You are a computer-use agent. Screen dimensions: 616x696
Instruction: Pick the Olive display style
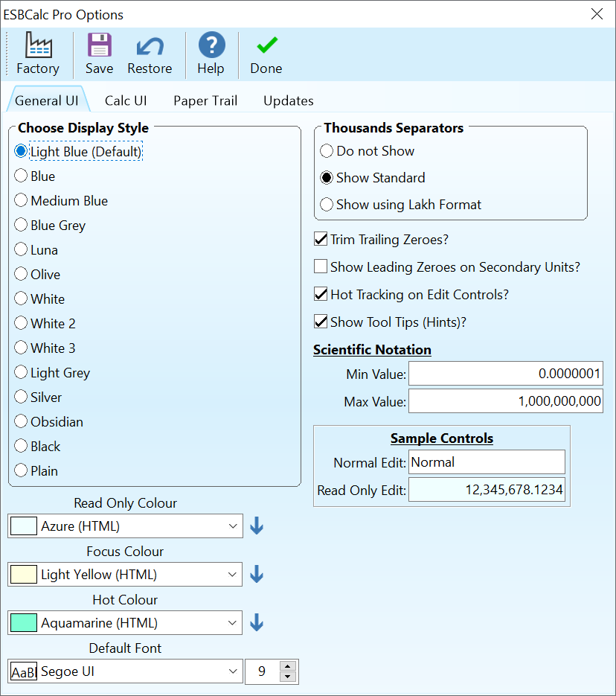[x=37, y=275]
